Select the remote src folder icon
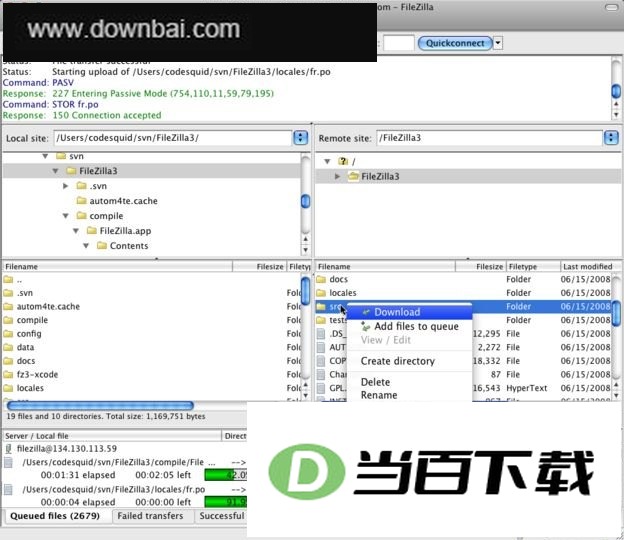 (321, 306)
